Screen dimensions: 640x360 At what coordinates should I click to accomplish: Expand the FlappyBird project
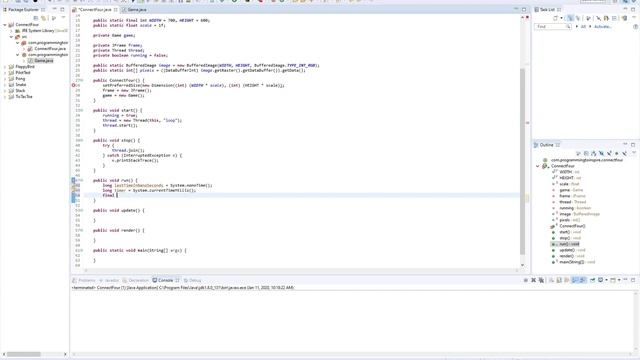pyautogui.click(x=5, y=67)
